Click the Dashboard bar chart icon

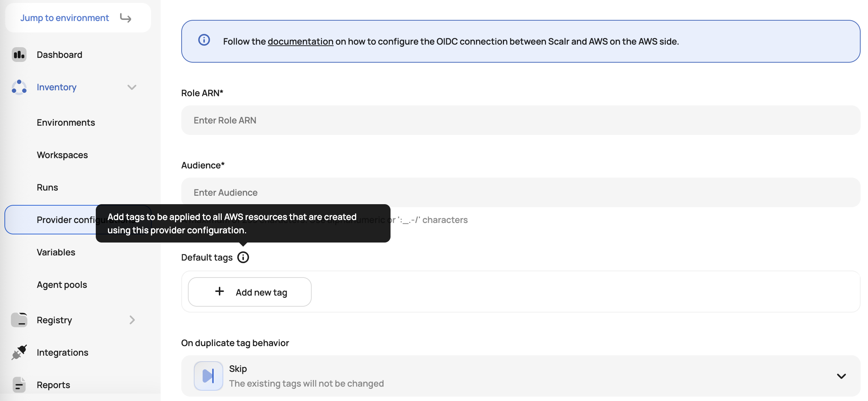click(x=19, y=55)
